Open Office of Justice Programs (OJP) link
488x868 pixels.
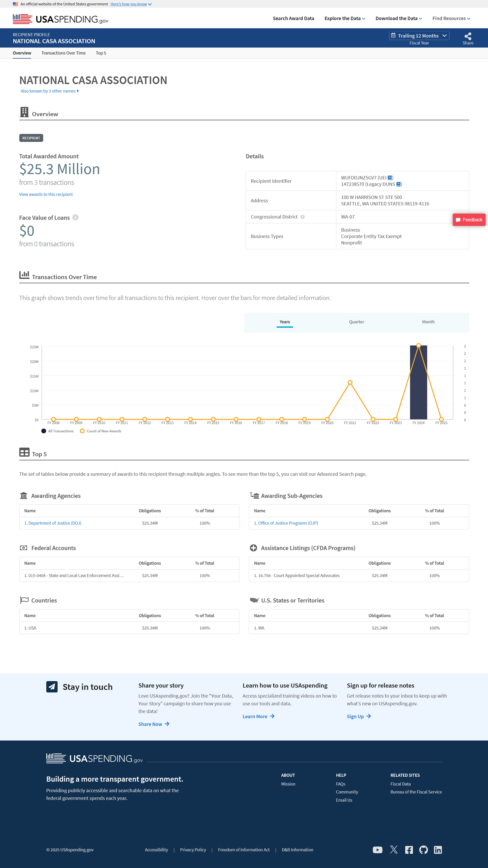(286, 523)
